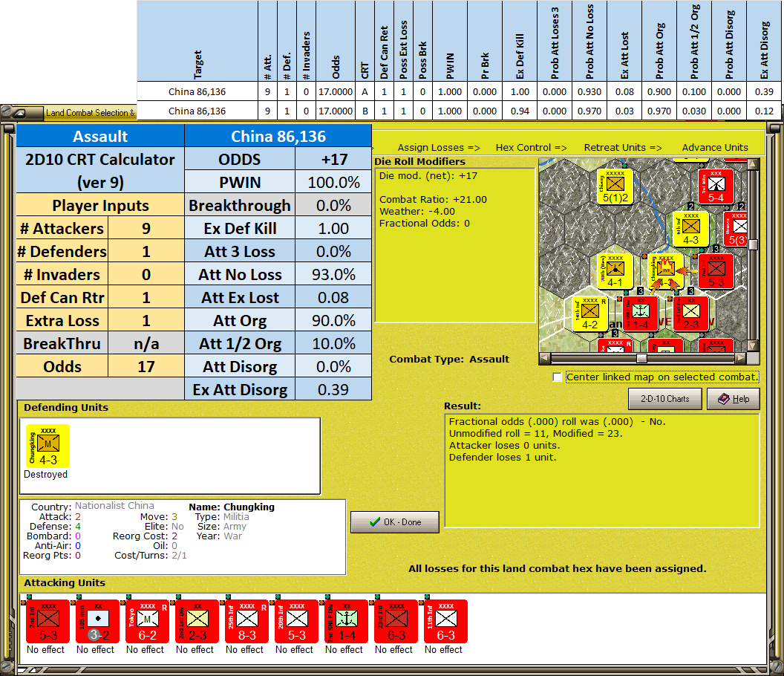Click the map scroll up arrow
Image resolution: width=784 pixels, height=676 pixels.
(754, 164)
